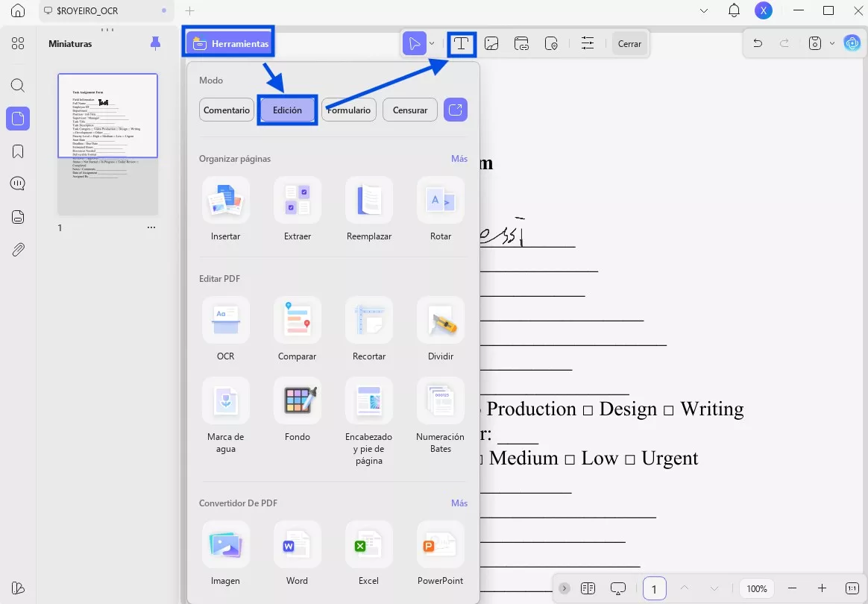Screen dimensions: 868x604
Task: Open the Recortar tool
Action: click(369, 330)
